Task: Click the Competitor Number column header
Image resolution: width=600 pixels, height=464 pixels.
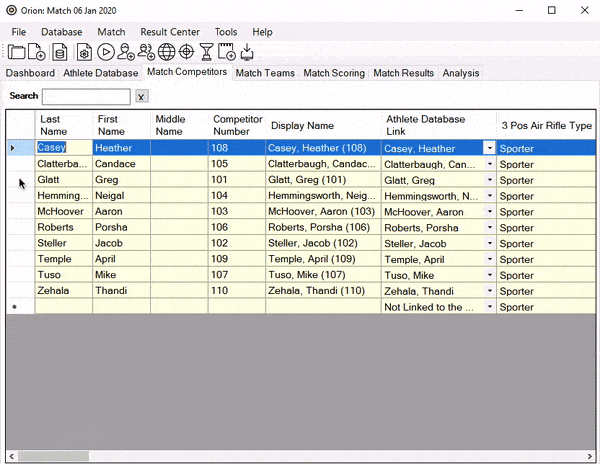Action: 237,125
